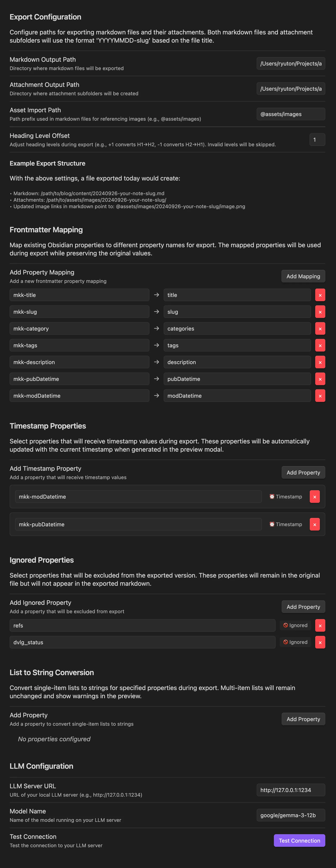Image resolution: width=336 pixels, height=868 pixels.
Task: Edit the Markdown Output Path field
Action: click(290, 63)
